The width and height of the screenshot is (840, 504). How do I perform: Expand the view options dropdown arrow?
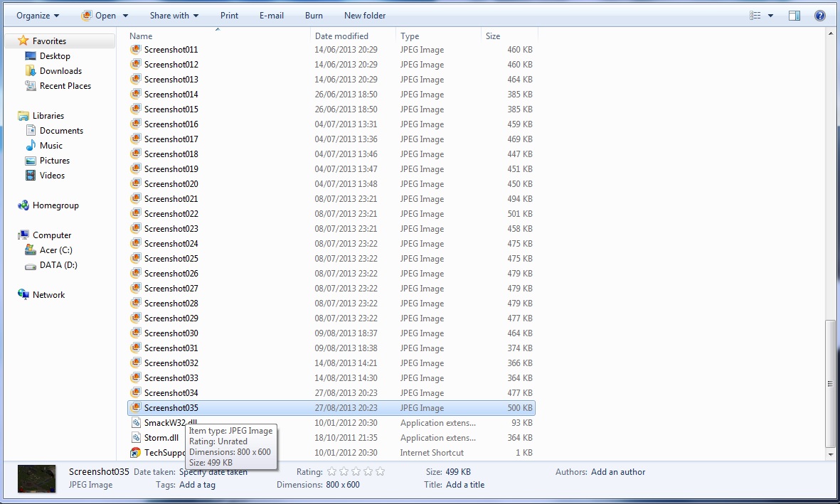770,16
